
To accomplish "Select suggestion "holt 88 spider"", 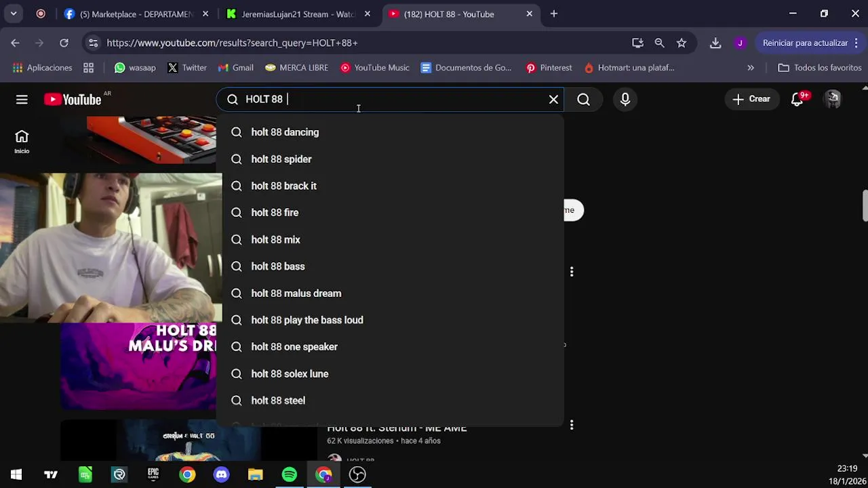I will pyautogui.click(x=390, y=159).
